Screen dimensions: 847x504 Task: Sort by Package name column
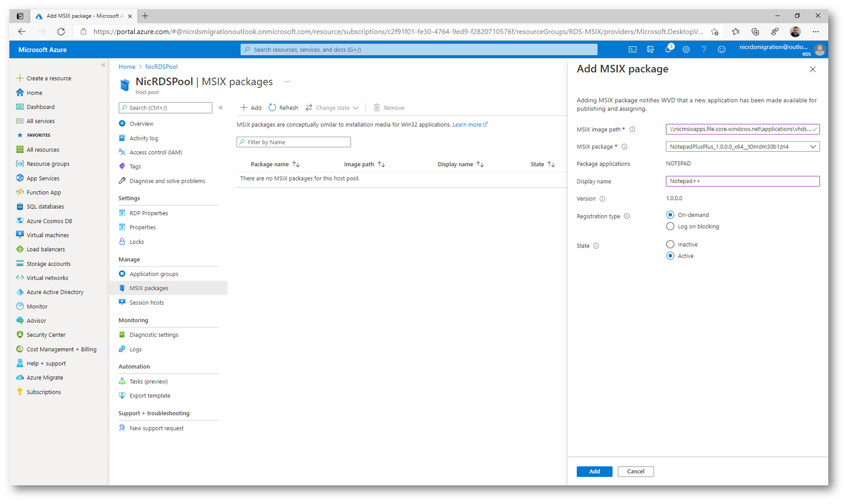[275, 164]
